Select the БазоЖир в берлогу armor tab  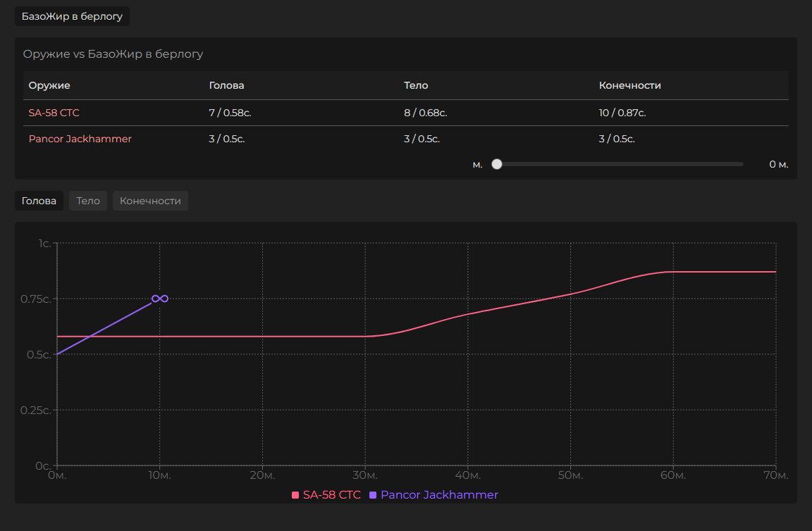click(72, 16)
